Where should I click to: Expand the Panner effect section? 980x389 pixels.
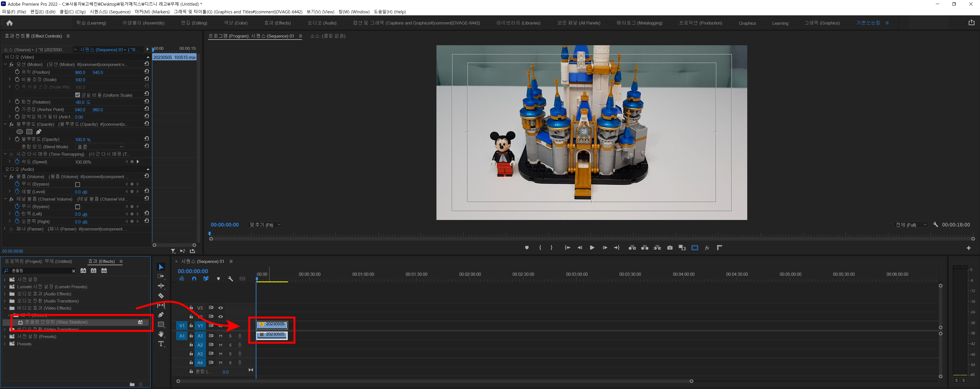coord(5,229)
